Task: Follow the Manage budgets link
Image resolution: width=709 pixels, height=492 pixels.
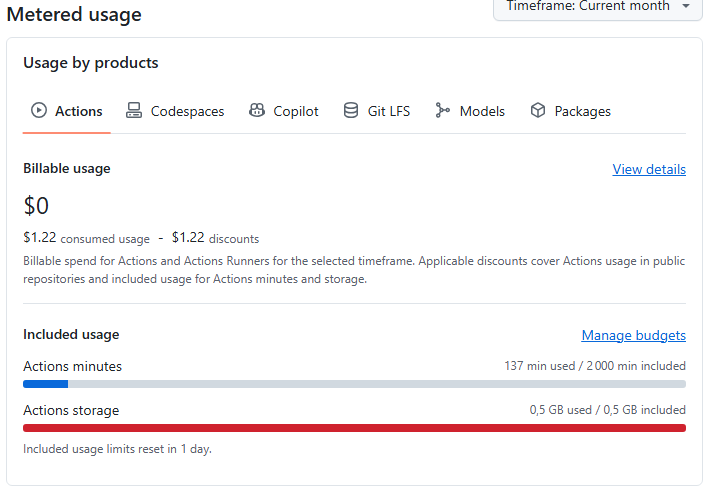Action: [633, 335]
